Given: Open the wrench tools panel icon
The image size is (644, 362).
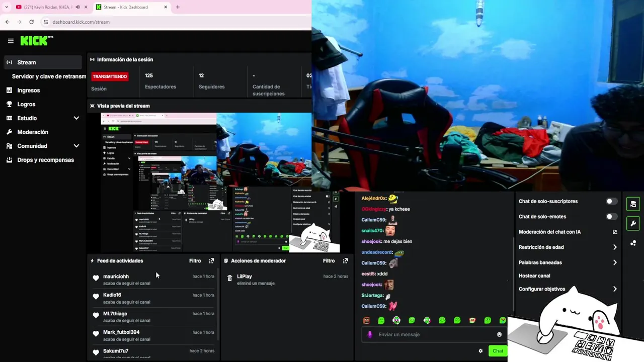Looking at the screenshot, I should point(633,224).
